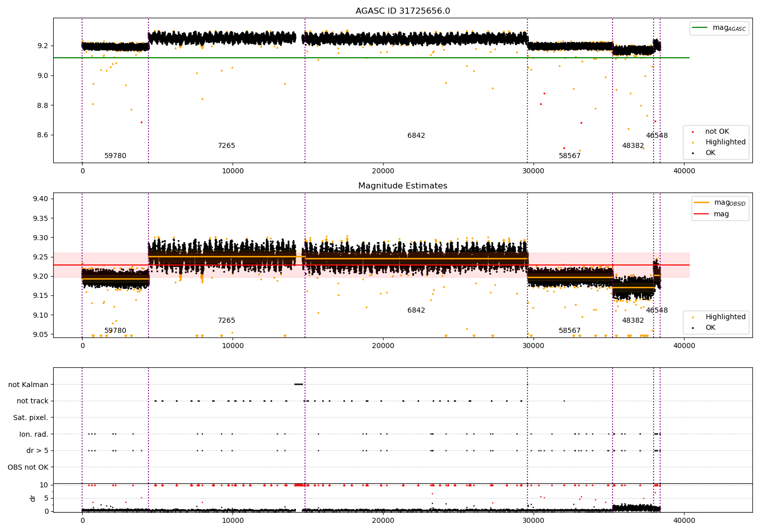Click y-tick '9.25' in middle plot

(41, 257)
